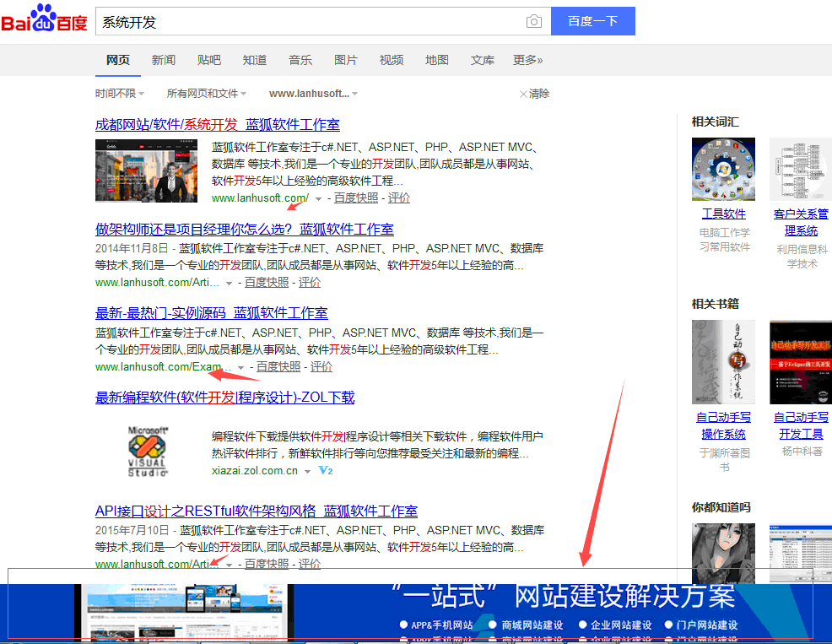Screen dimensions: 832x644
Task: Open the 时间不限 time filter dropdown
Action: (119, 94)
